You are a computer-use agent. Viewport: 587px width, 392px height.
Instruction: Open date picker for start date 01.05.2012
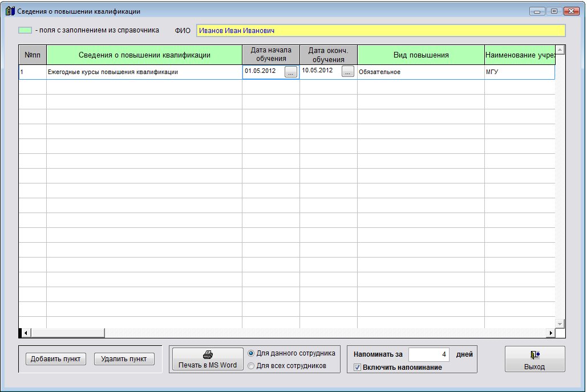pyautogui.click(x=291, y=72)
